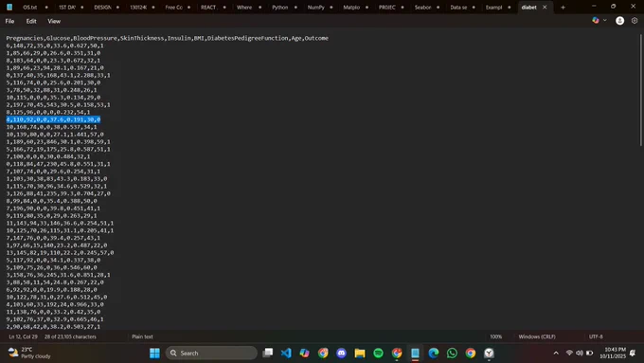Open Spotify from taskbar
644x363 pixels.
click(378, 354)
